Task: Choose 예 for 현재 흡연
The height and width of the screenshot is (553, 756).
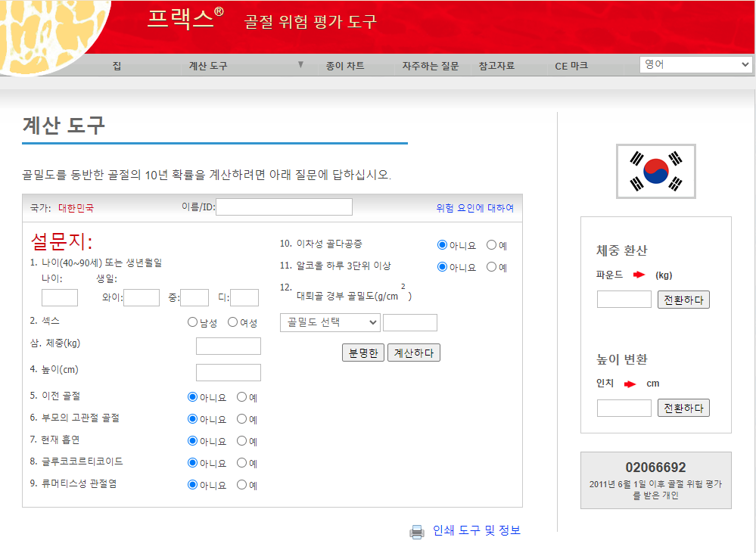Action: [241, 441]
